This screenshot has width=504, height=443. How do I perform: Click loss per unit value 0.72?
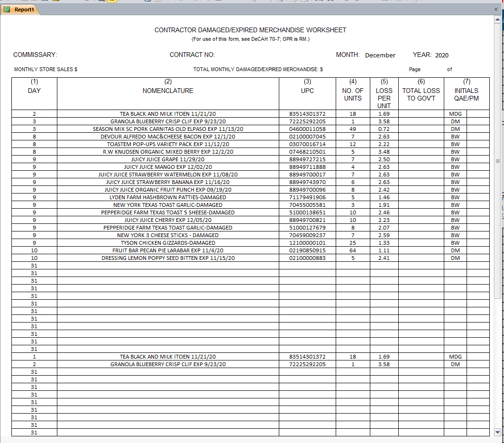384,129
